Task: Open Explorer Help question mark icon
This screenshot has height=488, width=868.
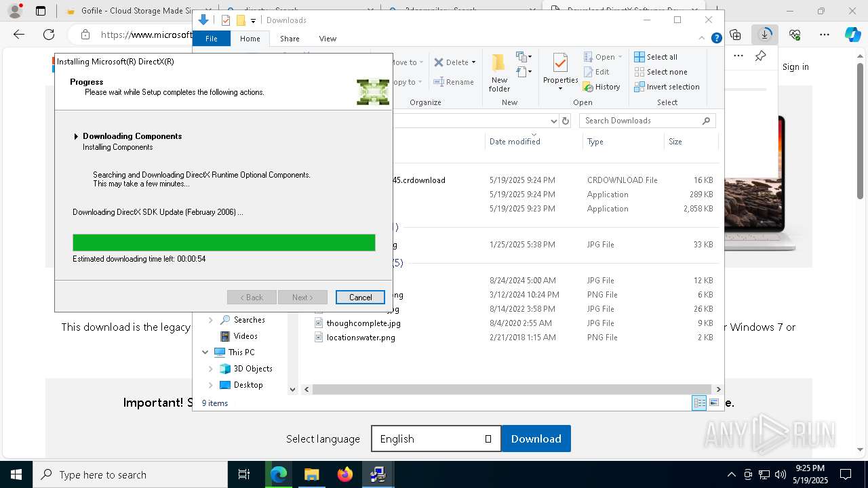Action: pyautogui.click(x=716, y=39)
